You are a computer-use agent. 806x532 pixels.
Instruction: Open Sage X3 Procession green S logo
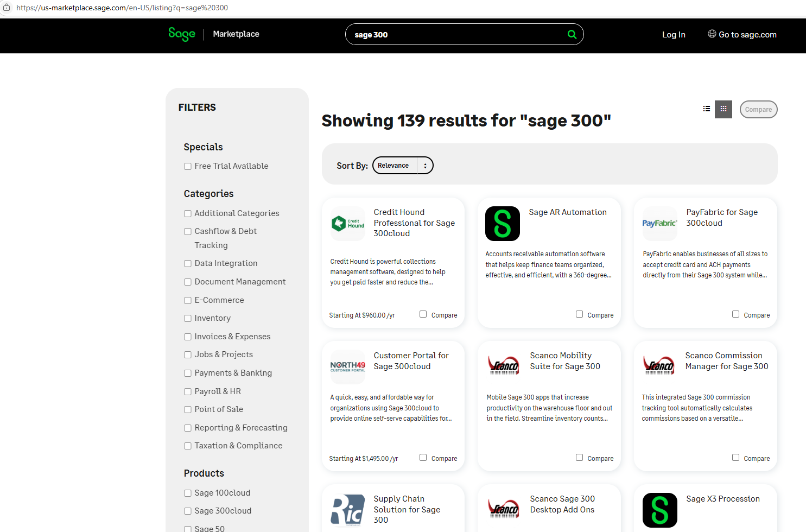659,510
